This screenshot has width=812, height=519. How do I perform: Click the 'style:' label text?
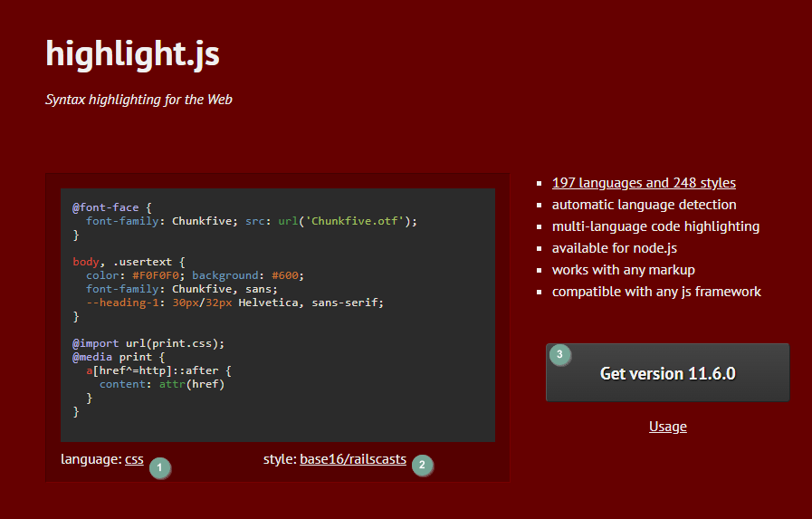280,459
